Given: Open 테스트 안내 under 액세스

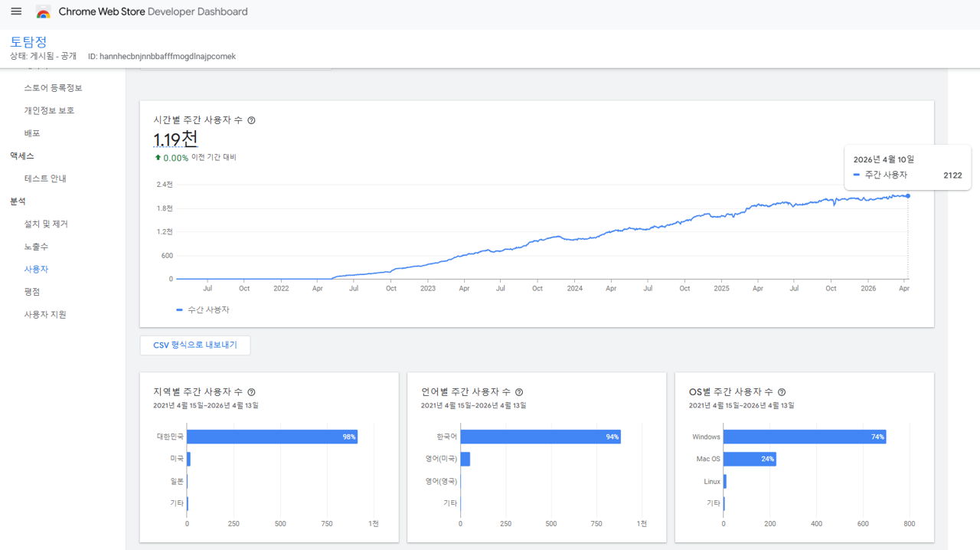Looking at the screenshot, I should tap(45, 178).
